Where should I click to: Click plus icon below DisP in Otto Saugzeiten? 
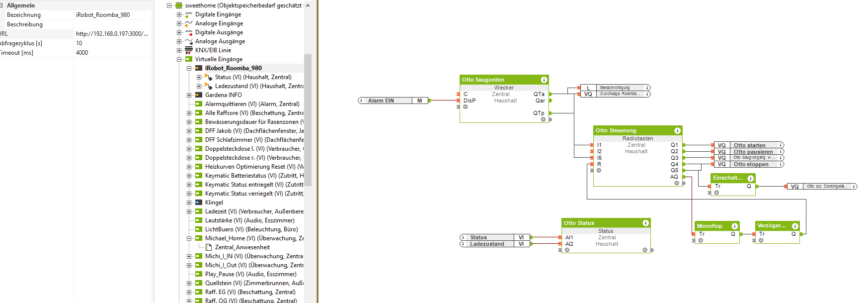pos(466,107)
